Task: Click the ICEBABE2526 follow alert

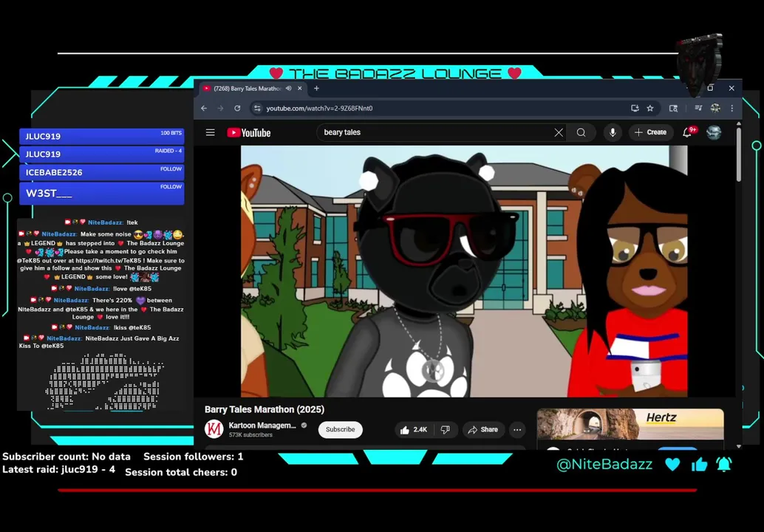Action: 102,172
